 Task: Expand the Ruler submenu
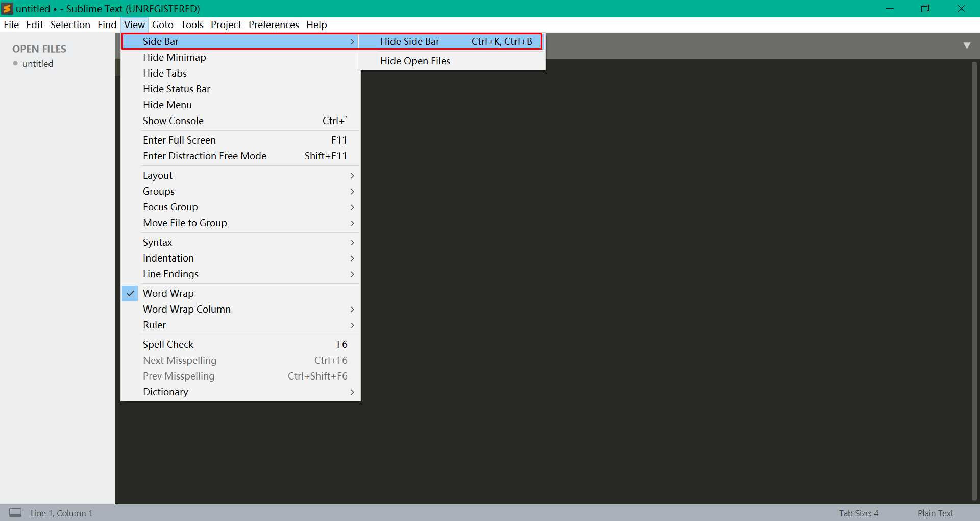(240, 325)
